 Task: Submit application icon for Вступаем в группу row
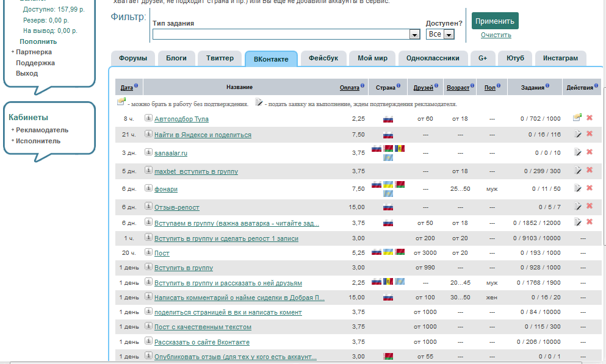pos(577,221)
